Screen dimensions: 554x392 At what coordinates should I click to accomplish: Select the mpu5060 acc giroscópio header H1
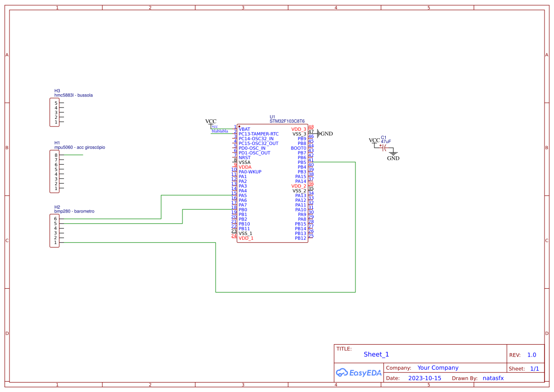[54, 172]
